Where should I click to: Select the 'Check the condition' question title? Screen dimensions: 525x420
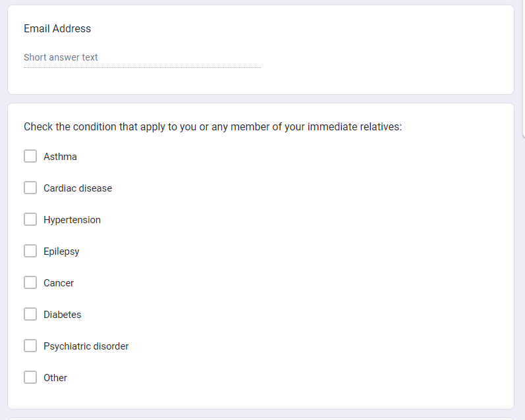click(213, 126)
